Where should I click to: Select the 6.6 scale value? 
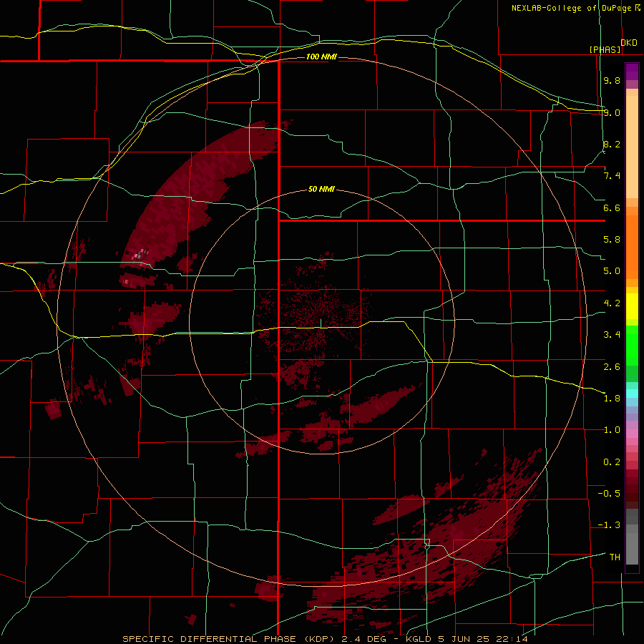tap(612, 208)
